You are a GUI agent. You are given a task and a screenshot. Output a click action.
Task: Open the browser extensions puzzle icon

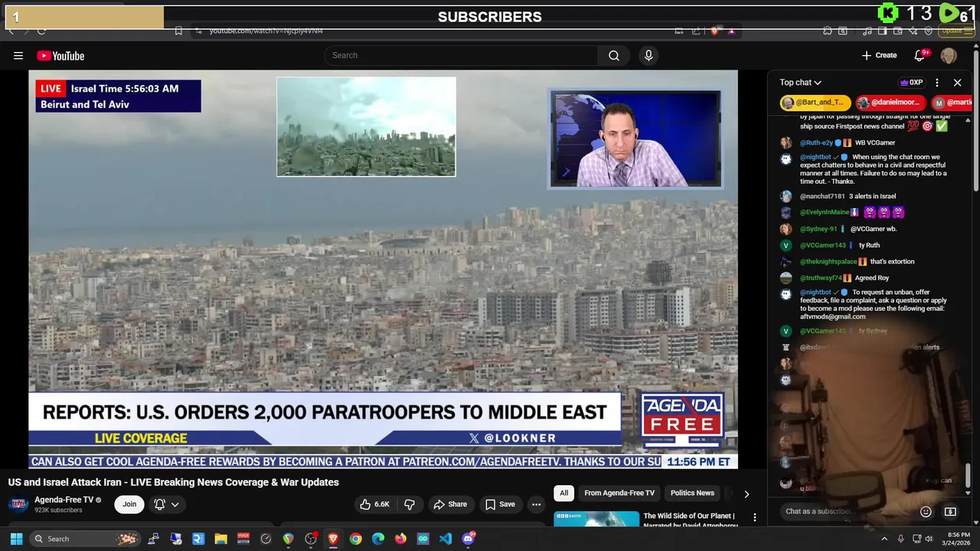[x=827, y=31]
